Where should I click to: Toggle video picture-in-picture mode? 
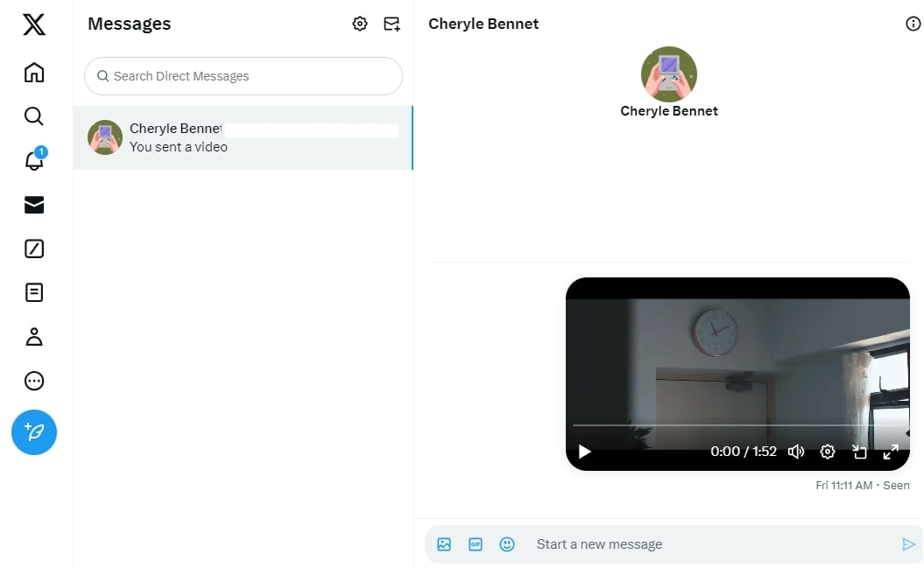(x=859, y=452)
